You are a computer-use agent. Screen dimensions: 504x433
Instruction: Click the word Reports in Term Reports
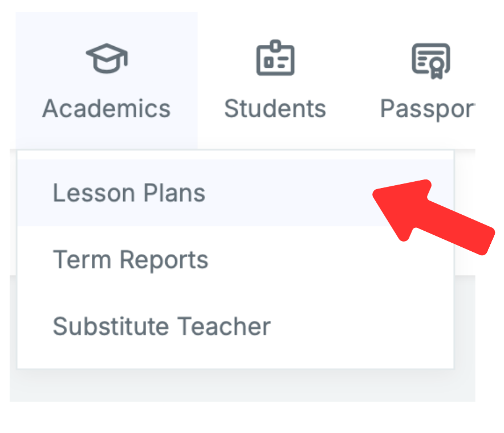pos(164,260)
